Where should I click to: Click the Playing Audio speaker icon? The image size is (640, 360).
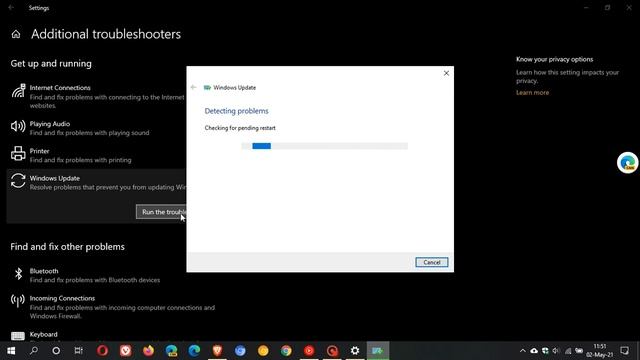[18, 126]
